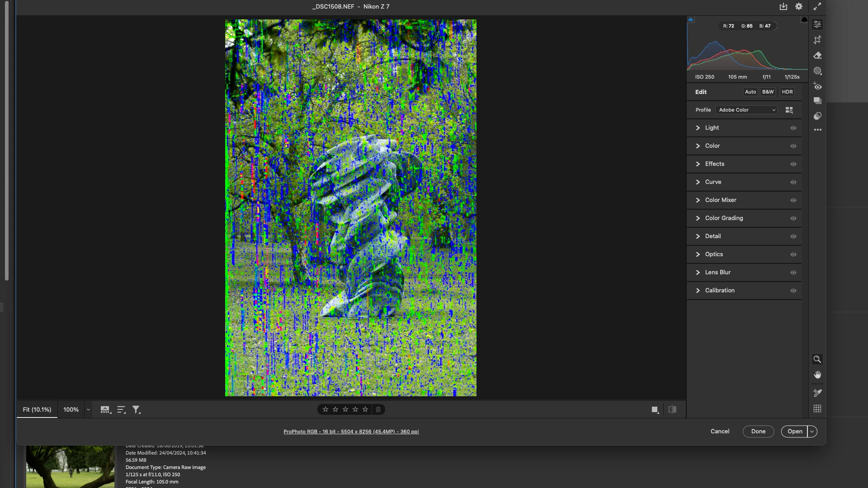Click the B&W button
868x488 pixels.
[x=768, y=92]
